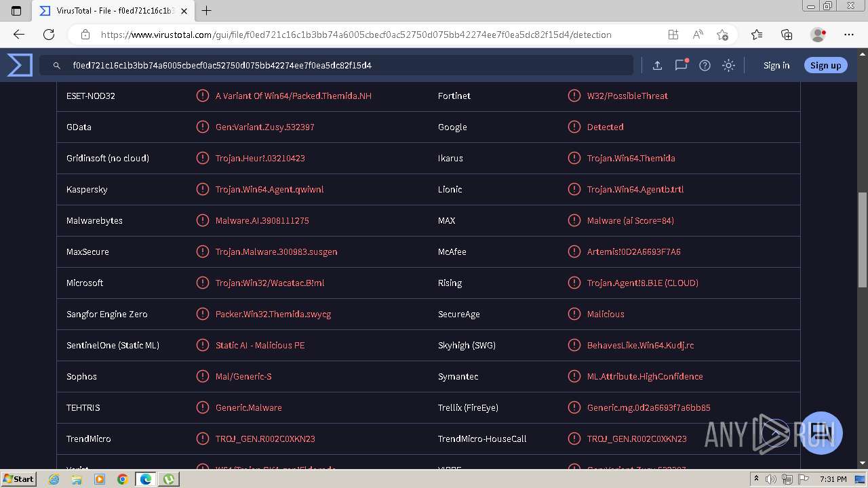This screenshot has height=488, width=868.
Task: Launch Internet Explorer from taskbar
Action: pyautogui.click(x=55, y=479)
